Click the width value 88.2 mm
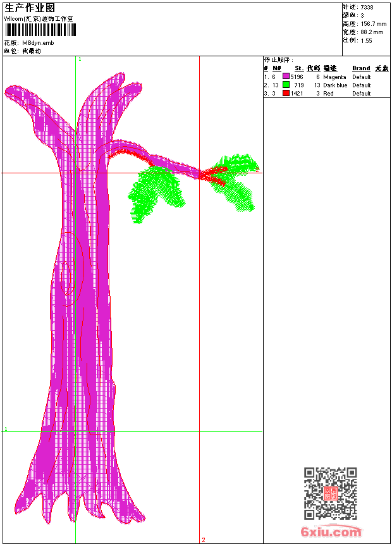 372,32
